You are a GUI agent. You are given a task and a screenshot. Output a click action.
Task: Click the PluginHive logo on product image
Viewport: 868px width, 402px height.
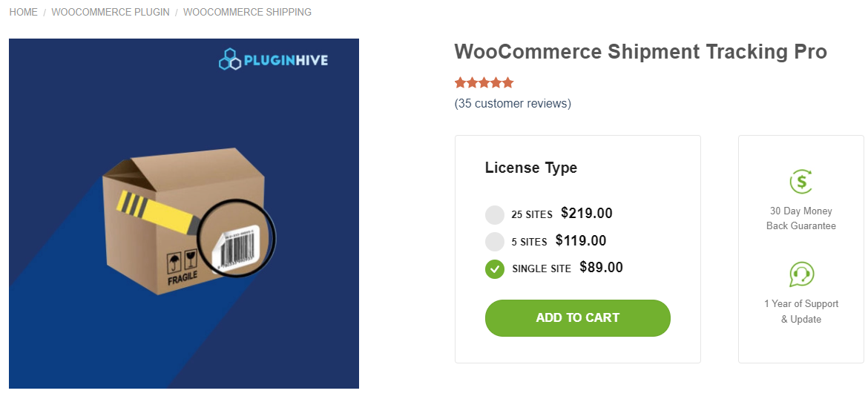[273, 59]
